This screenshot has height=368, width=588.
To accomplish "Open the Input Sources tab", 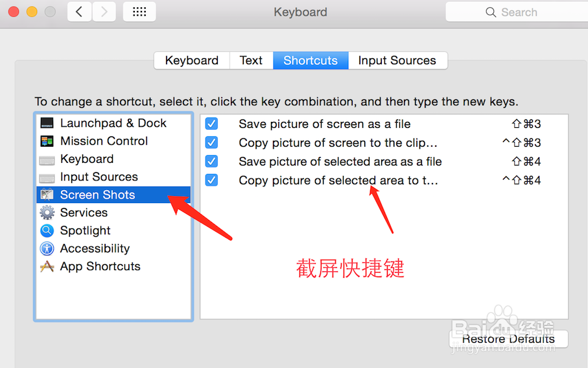I will (397, 60).
